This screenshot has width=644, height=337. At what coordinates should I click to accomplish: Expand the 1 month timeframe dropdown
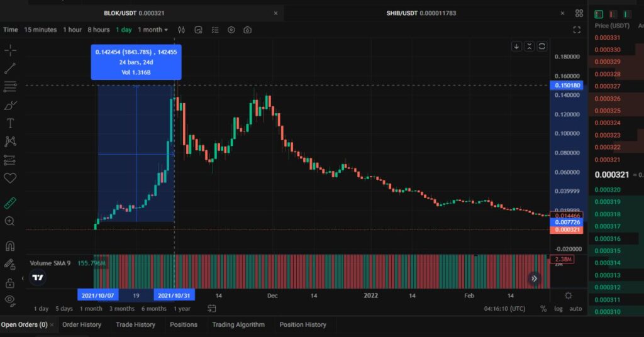(153, 30)
